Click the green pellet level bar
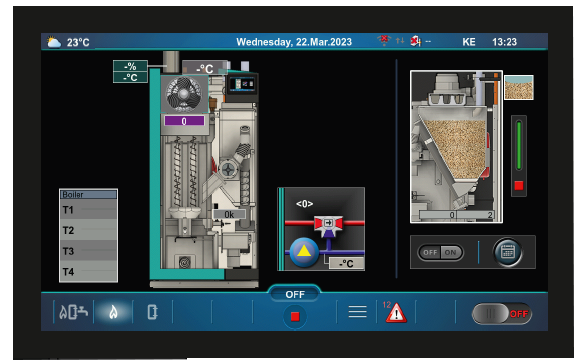The height and width of the screenshot is (362, 582). [x=519, y=145]
